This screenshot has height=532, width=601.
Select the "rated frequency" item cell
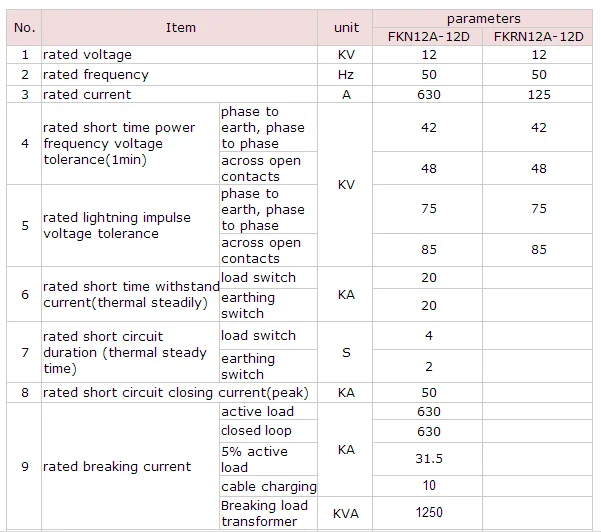(x=95, y=75)
